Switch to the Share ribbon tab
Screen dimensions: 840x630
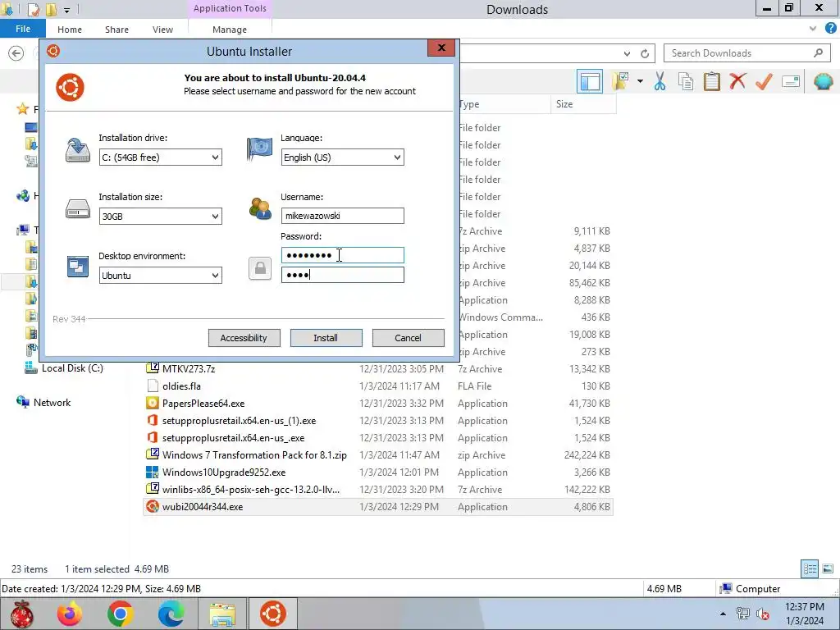(x=116, y=30)
